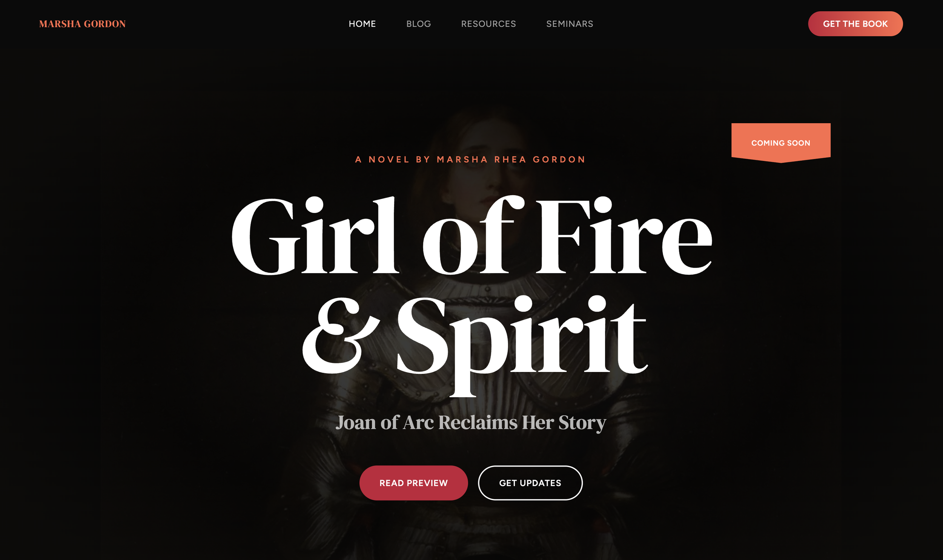Navigate to the Seminars page
The height and width of the screenshot is (560, 943).
(570, 24)
